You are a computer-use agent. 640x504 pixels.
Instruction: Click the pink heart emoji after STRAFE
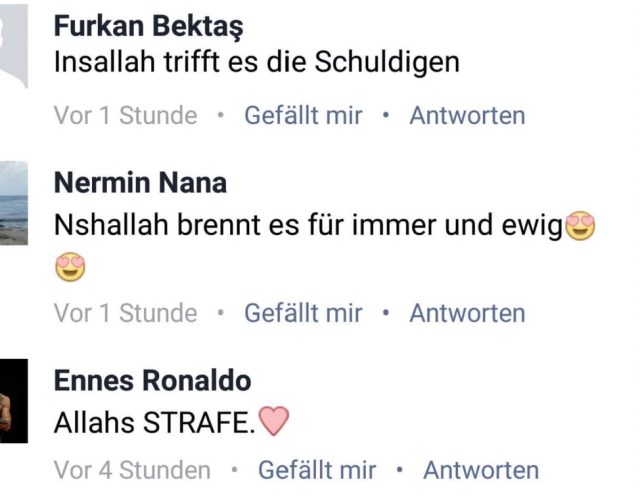(273, 422)
